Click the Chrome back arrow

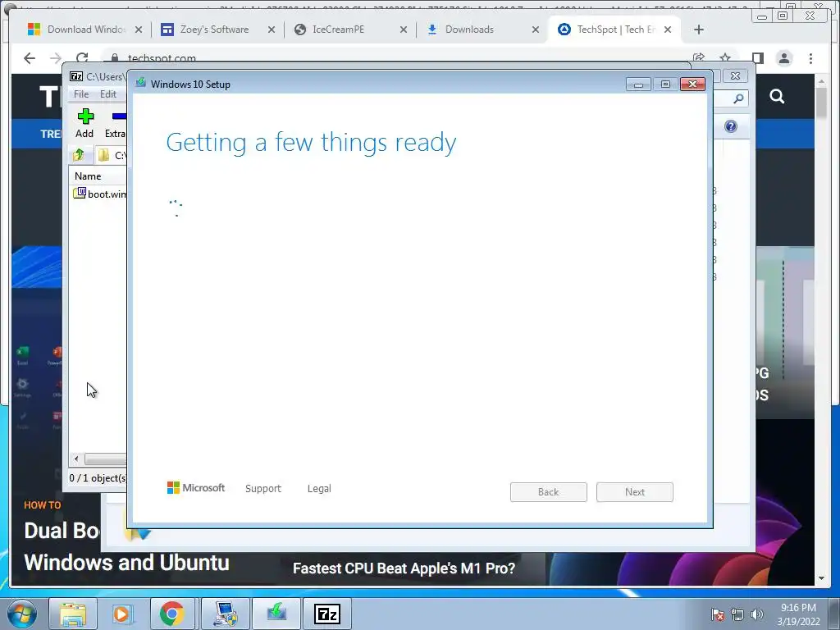30,58
